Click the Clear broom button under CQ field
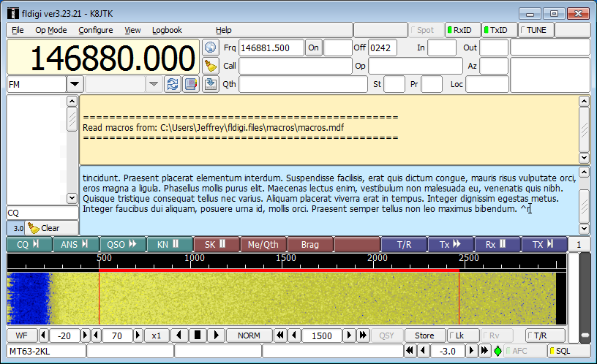The height and width of the screenshot is (364, 597). click(x=51, y=228)
